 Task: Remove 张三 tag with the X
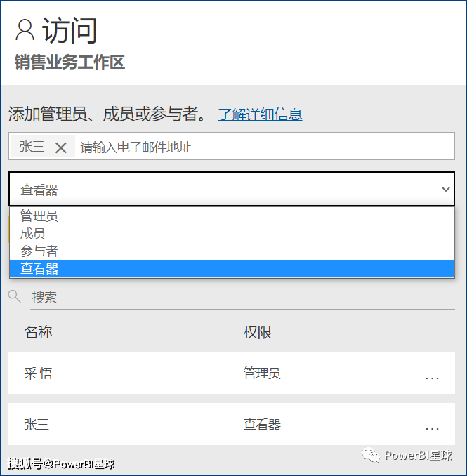(x=61, y=148)
